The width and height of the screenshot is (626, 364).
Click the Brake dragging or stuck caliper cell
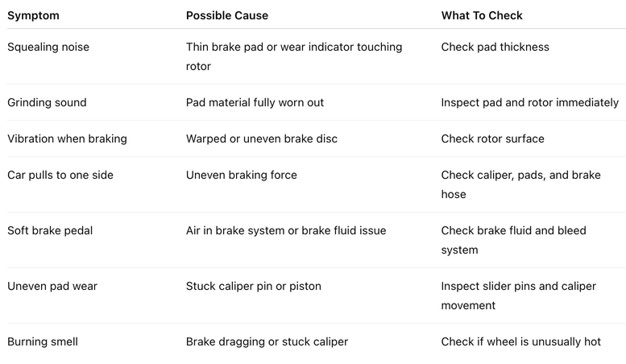267,341
